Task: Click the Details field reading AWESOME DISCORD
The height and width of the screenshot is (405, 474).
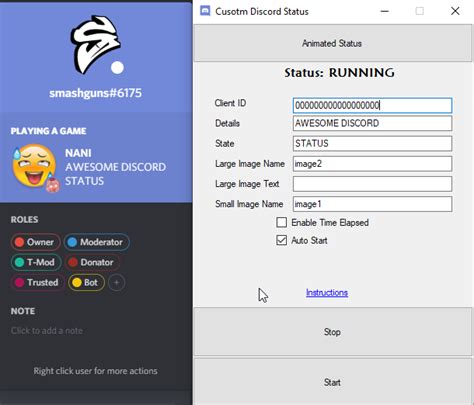Action: pos(372,123)
